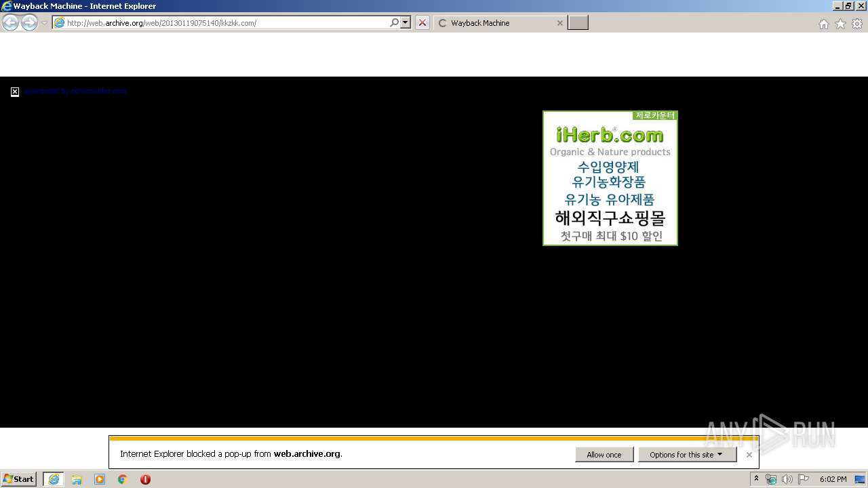This screenshot has width=868, height=488.
Task: Click the broken image placeholder icon
Action: (15, 91)
